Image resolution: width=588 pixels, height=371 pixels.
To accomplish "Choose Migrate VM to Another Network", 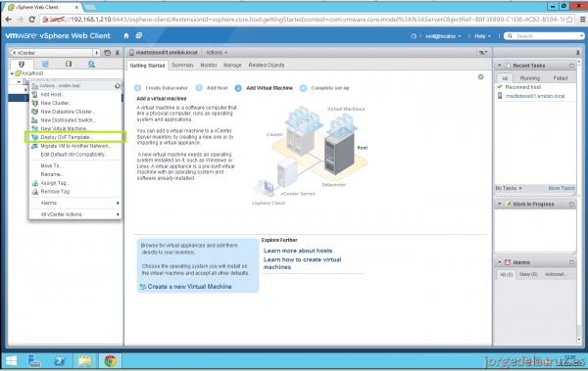I will click(x=75, y=146).
